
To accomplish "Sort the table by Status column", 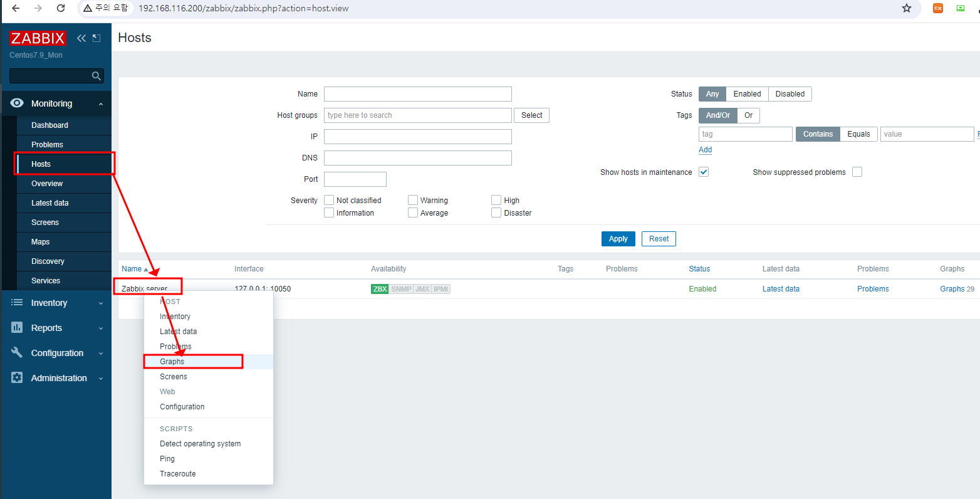I will 699,269.
